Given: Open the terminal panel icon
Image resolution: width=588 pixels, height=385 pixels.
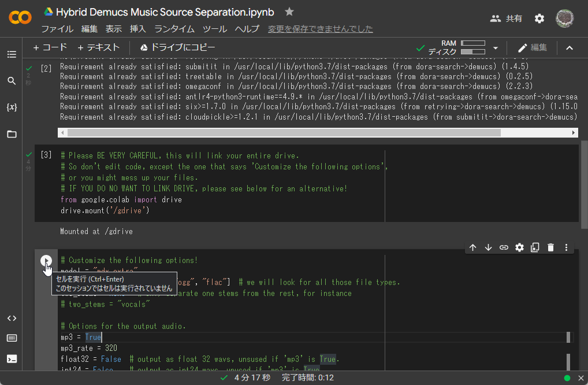Looking at the screenshot, I should 12,358.
